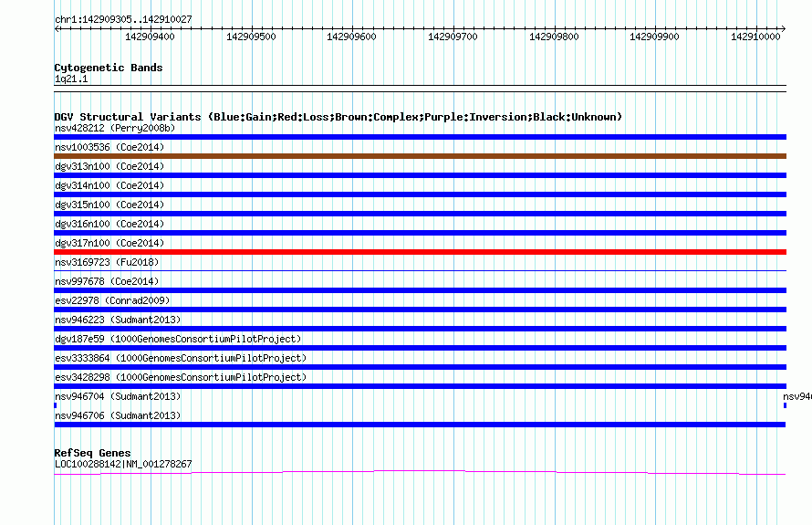Viewport: 812px width, 525px height.
Task: Select the blue bar under esv3428298
Action: pyautogui.click(x=420, y=386)
